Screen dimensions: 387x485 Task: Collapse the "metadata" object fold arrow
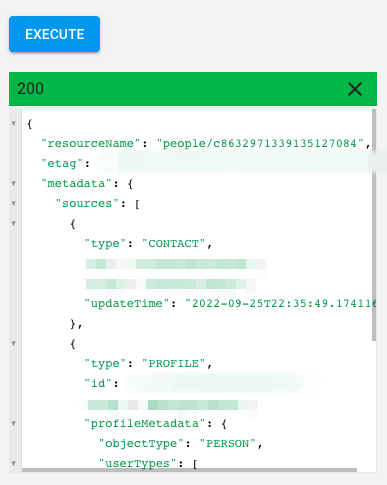point(14,183)
